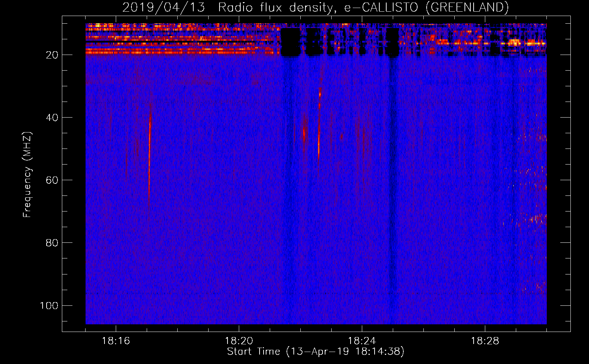
Task: Click the Start Time axis label
Action: coord(316,352)
